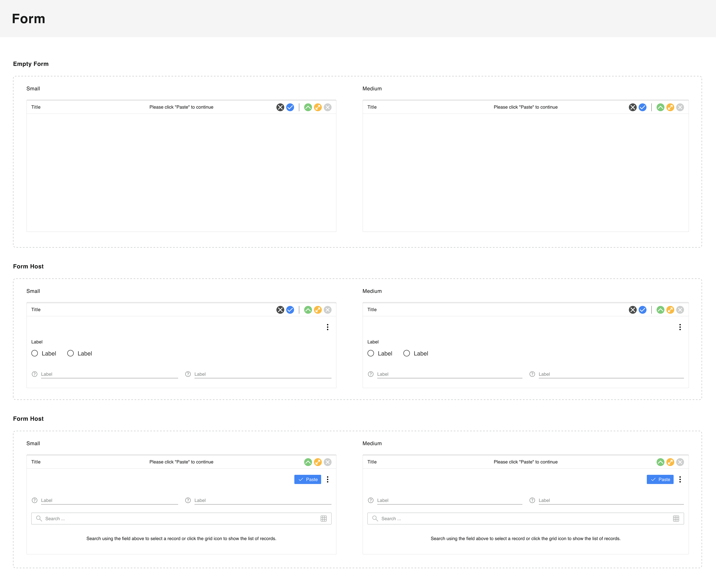Click blue checkmark icon in Empty Form Small panel
Viewport: 716px width, 588px height.
pos(290,107)
